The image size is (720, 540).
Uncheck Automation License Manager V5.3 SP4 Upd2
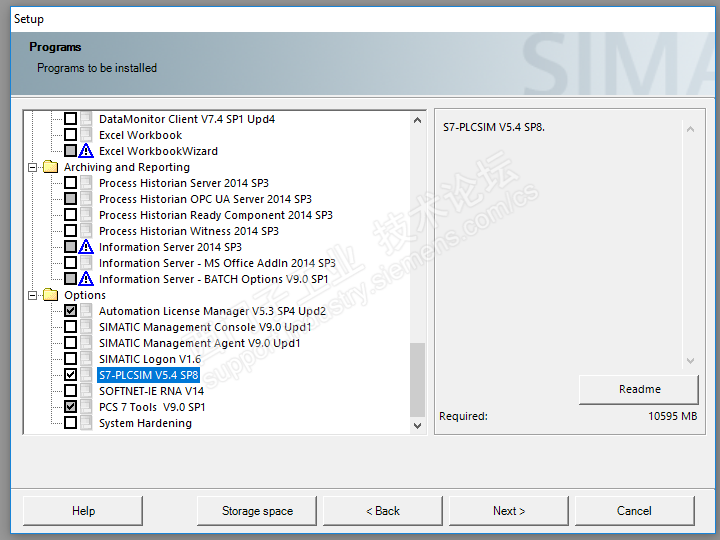coord(70,311)
